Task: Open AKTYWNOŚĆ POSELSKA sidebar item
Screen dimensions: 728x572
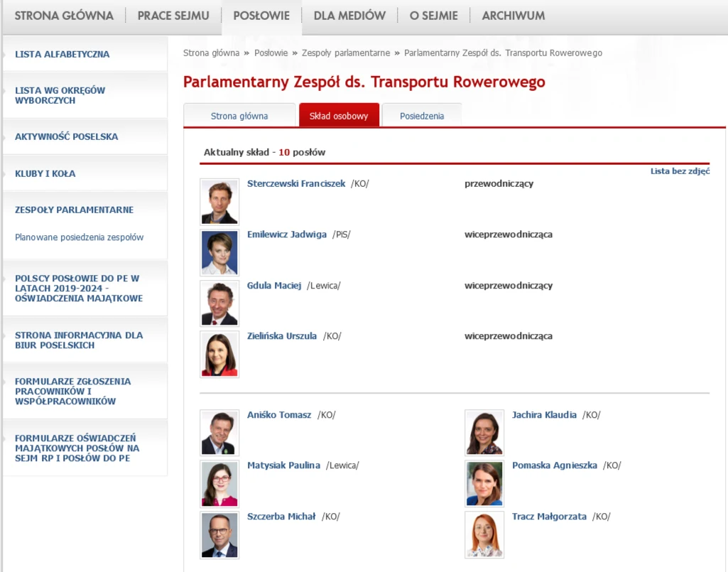Action: 67,136
